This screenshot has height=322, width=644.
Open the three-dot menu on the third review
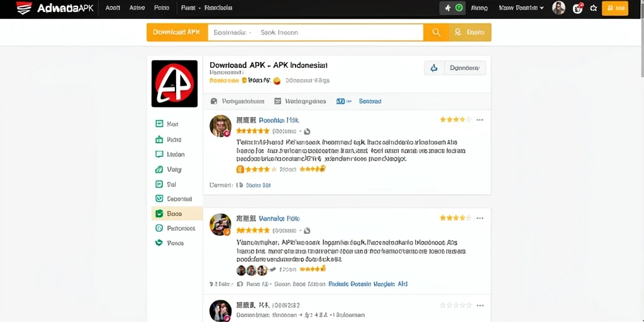click(480, 306)
